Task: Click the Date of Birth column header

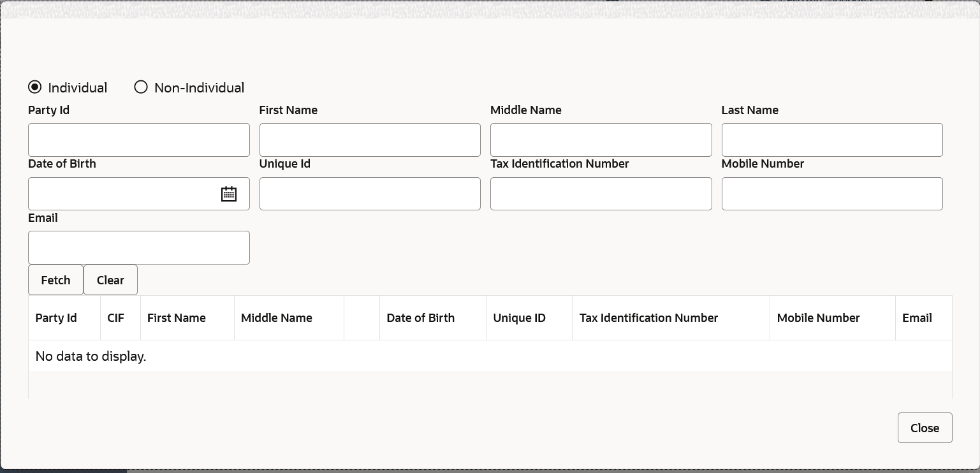Action: coord(421,318)
